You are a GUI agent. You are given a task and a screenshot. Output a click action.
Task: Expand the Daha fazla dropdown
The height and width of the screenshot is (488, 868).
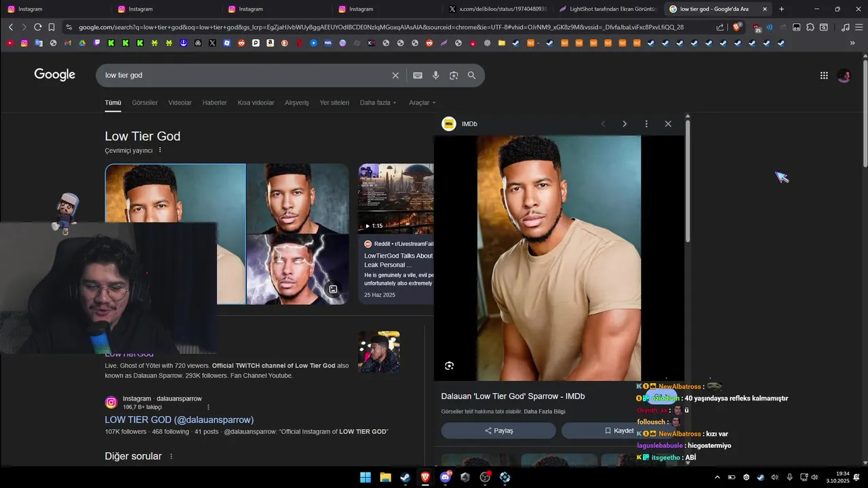tap(378, 102)
